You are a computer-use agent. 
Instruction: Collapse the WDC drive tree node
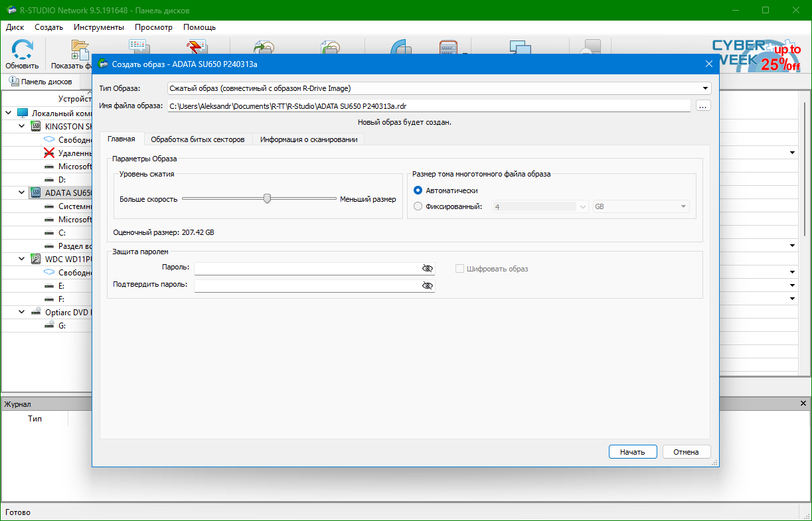[21, 259]
